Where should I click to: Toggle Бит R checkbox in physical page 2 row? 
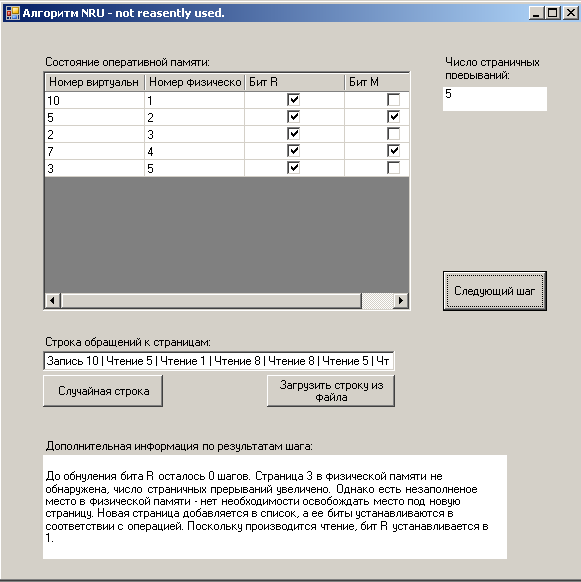pos(293,117)
